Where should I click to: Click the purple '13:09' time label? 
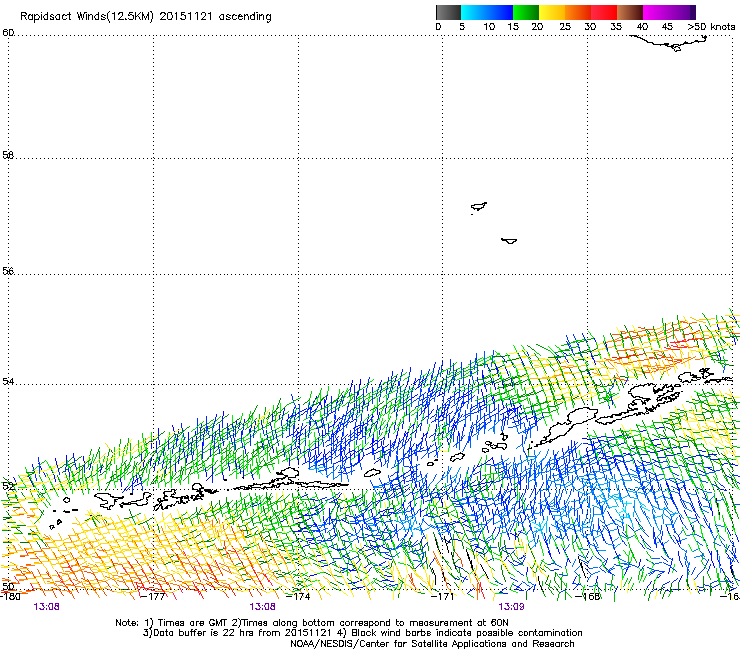tap(511, 607)
